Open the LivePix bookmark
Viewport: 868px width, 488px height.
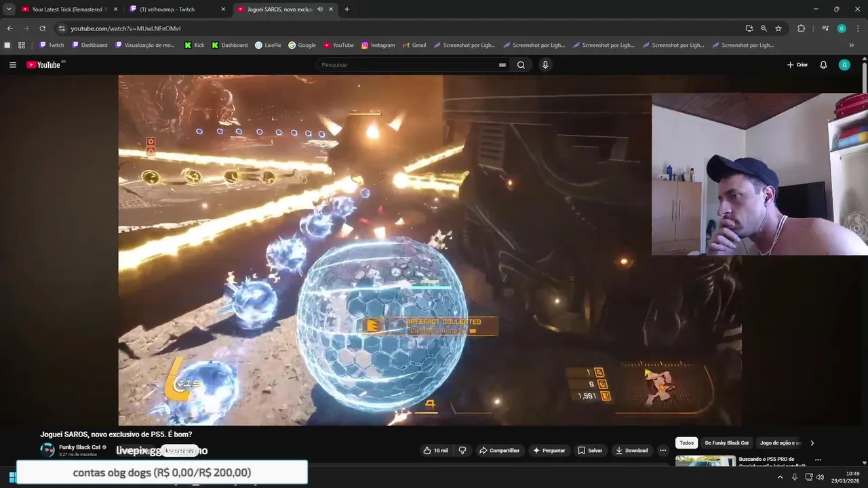point(268,45)
